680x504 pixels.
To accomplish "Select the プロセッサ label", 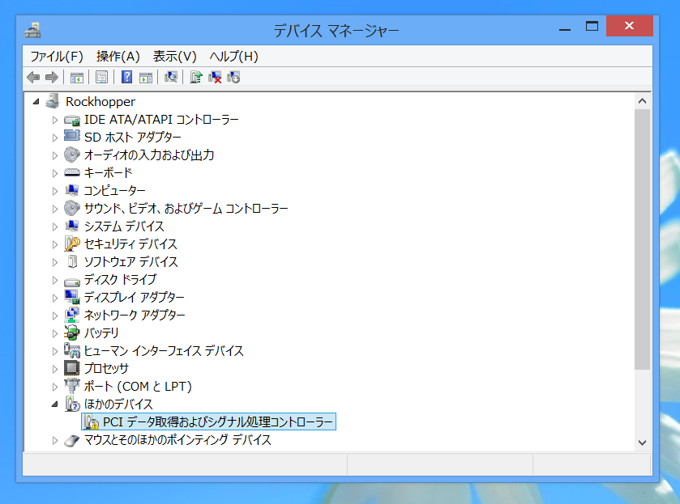I will 106,368.
